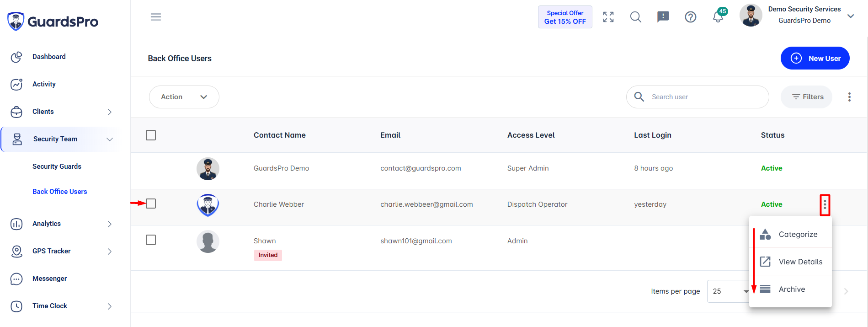Click the account profile avatar
The image size is (868, 327).
pyautogui.click(x=751, y=15)
